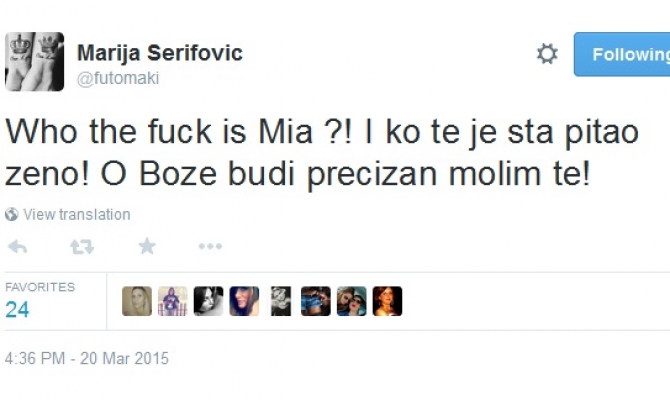Open the gear settings dropdown

coord(547,54)
